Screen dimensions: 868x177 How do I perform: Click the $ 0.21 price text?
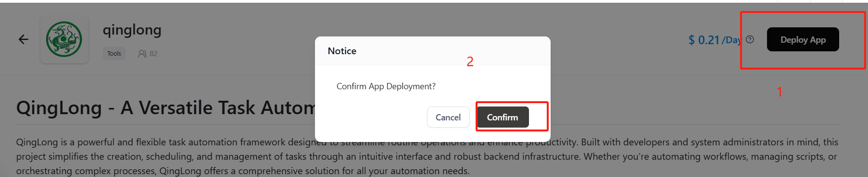tap(704, 40)
